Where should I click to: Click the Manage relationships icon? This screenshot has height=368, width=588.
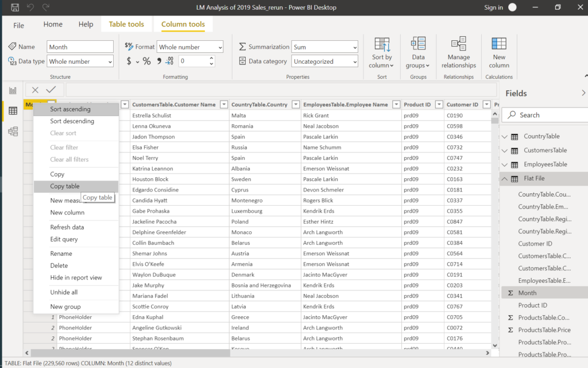coord(458,44)
